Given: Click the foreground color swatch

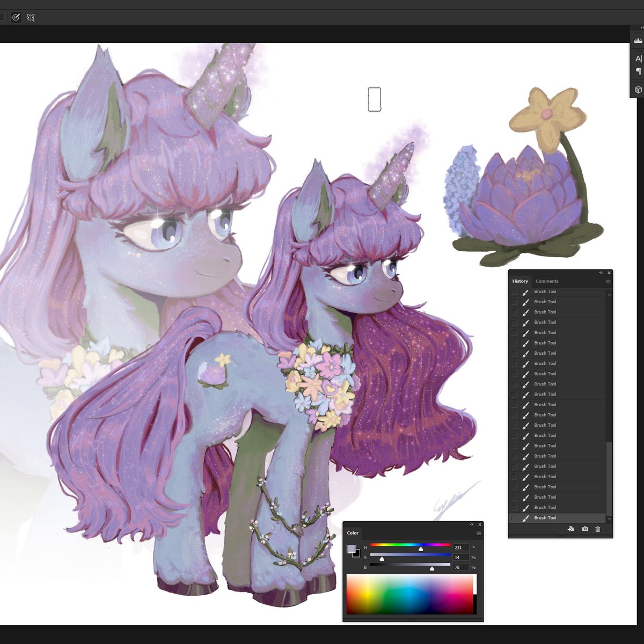Looking at the screenshot, I should [351, 548].
